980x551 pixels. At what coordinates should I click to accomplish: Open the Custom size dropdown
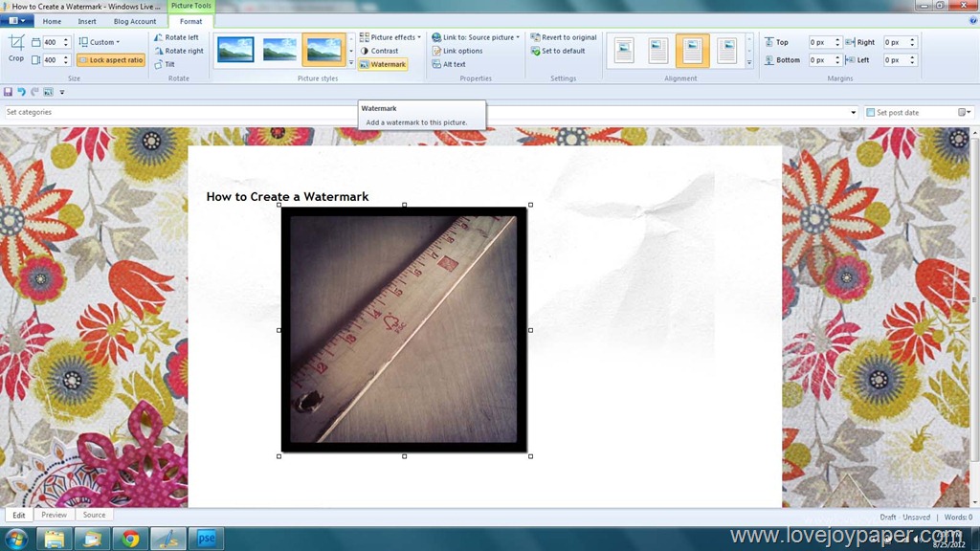pos(100,42)
